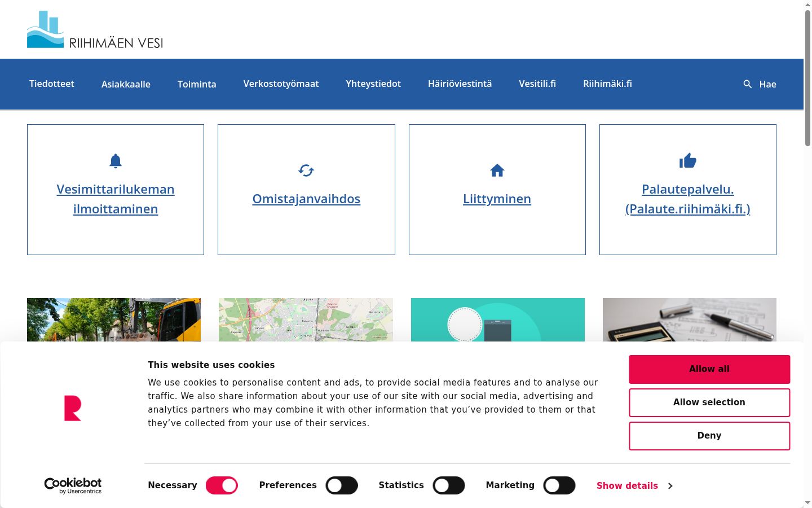Click the search magnifier icon
Screen dimensions: 812x508
pyautogui.click(x=748, y=84)
